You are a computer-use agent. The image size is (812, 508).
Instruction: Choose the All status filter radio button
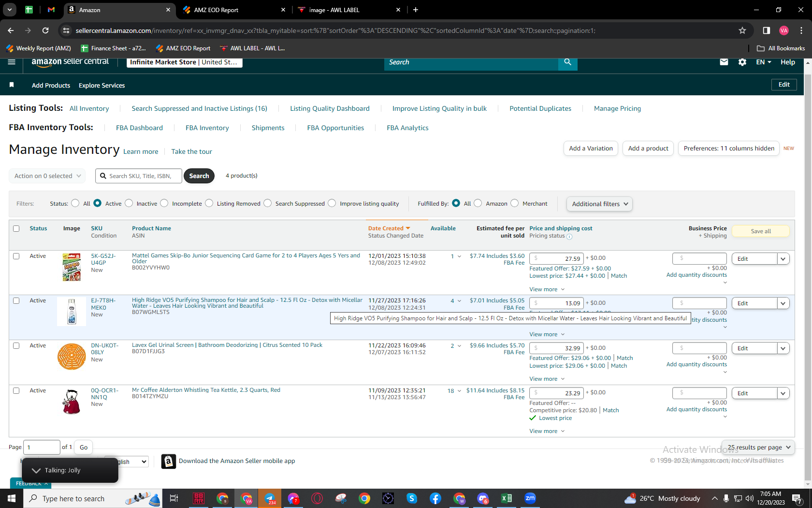coord(75,203)
